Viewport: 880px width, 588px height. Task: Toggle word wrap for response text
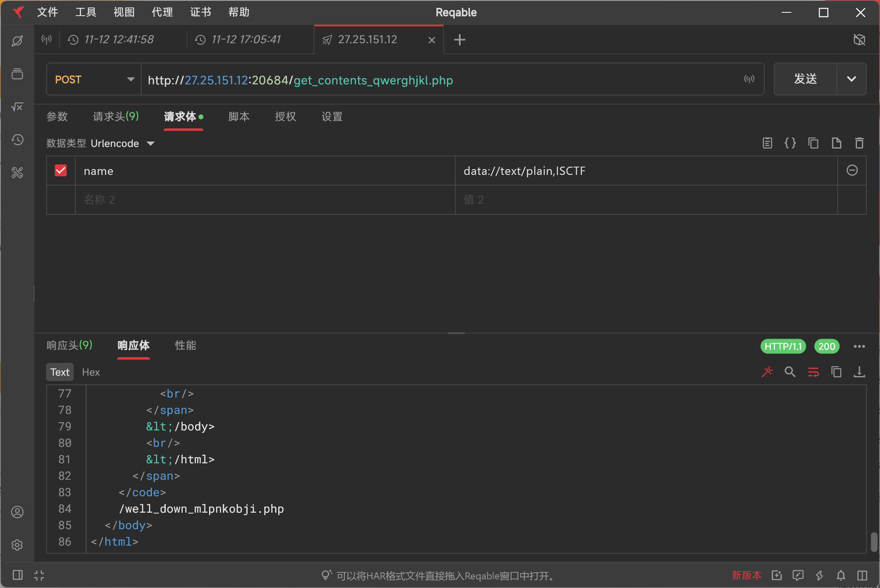[x=813, y=372]
